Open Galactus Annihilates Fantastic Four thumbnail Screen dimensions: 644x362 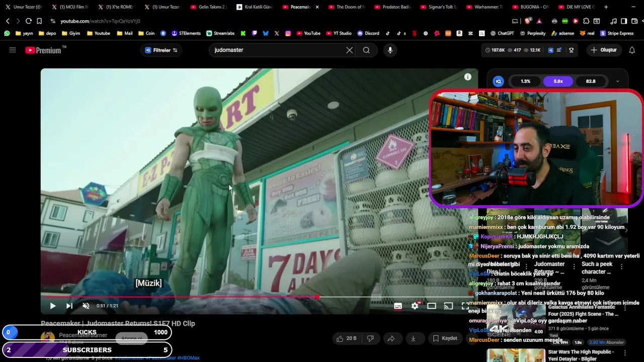516,321
